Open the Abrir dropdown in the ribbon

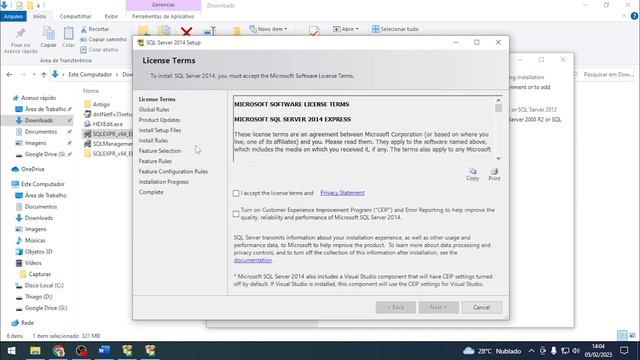tap(346, 29)
